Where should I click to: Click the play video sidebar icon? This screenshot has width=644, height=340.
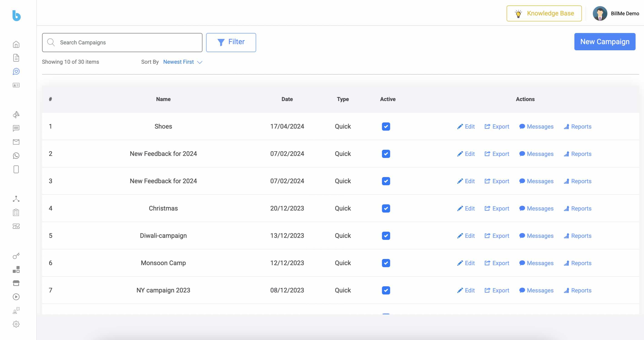click(x=16, y=297)
